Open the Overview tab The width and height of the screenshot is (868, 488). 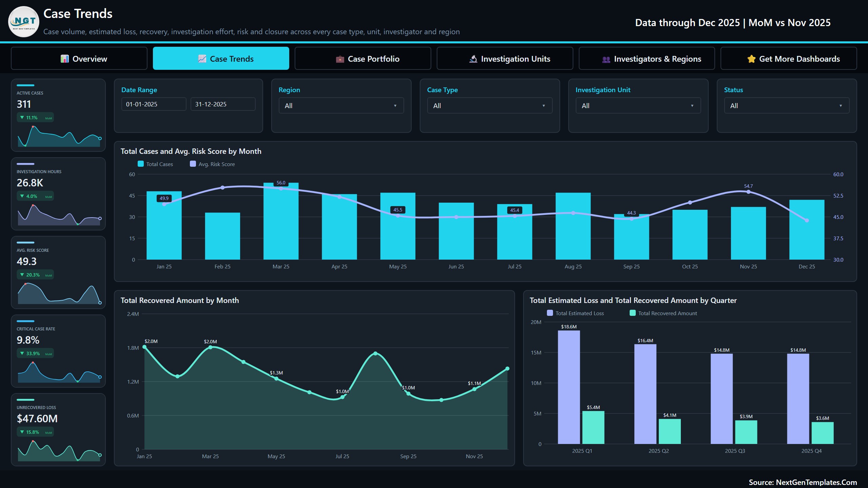79,58
